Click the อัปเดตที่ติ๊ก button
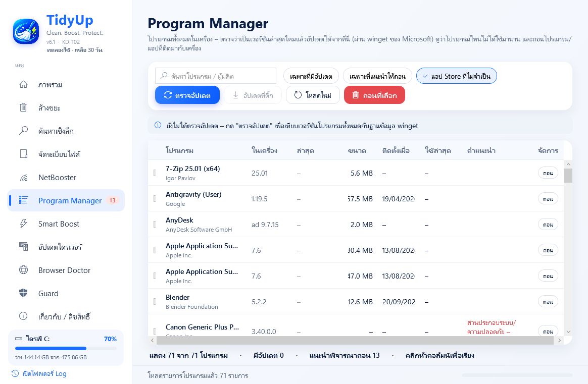Screen dimensions: 588x384 pyautogui.click(x=253, y=95)
